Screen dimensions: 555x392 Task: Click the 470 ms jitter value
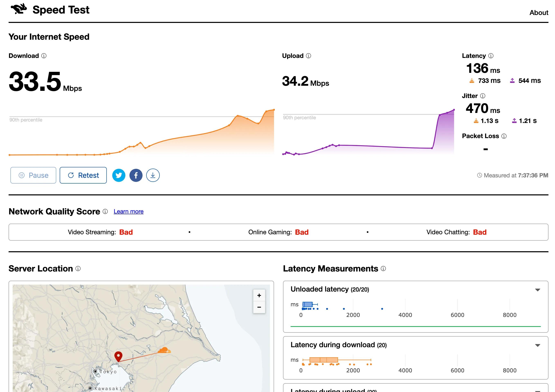click(483, 108)
